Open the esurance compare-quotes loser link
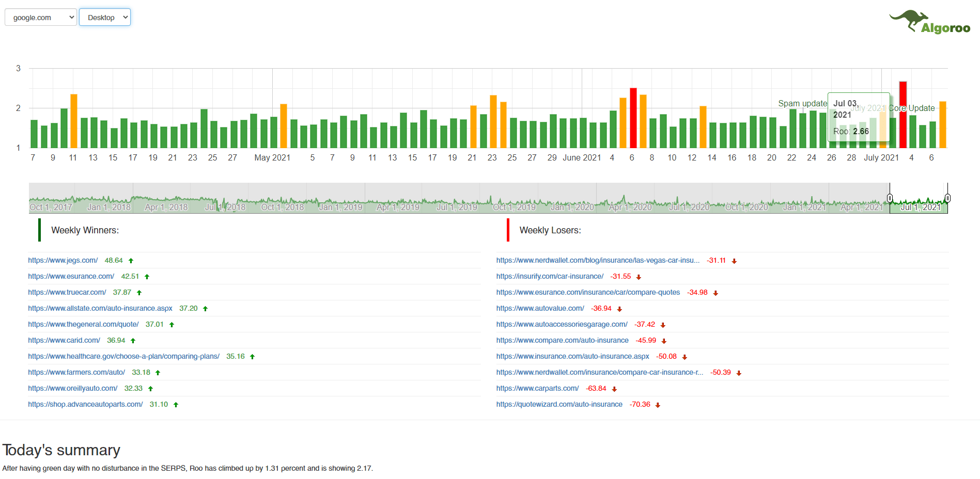 click(588, 292)
